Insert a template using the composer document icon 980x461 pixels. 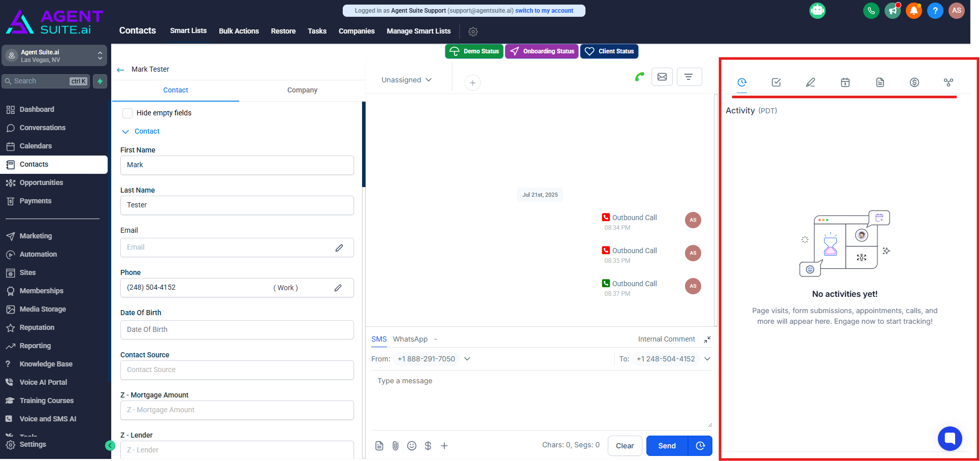tap(379, 446)
